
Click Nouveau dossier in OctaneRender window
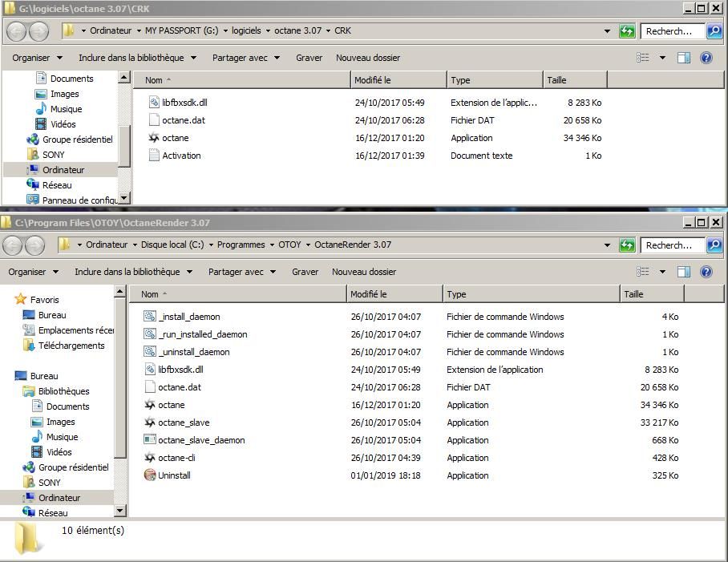[364, 272]
